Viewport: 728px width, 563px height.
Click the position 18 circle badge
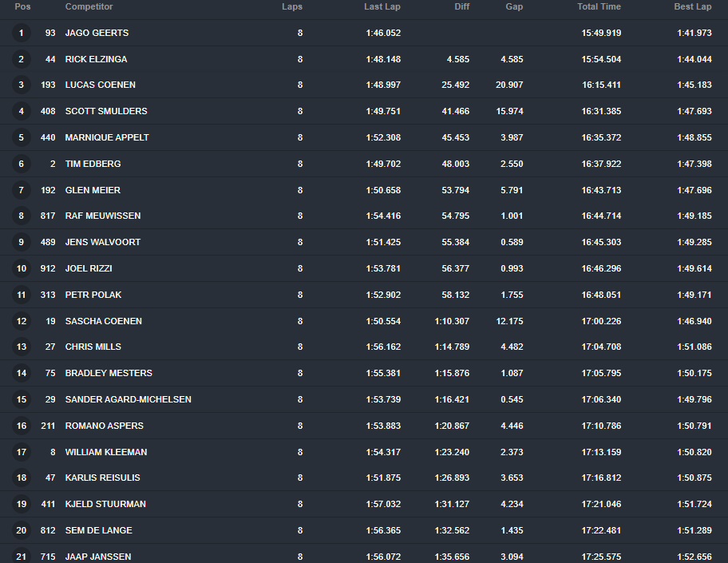[22, 478]
